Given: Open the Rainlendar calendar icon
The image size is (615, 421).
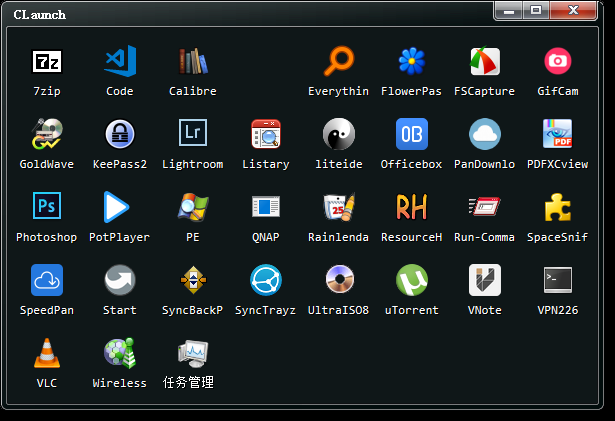Looking at the screenshot, I should pyautogui.click(x=339, y=207).
